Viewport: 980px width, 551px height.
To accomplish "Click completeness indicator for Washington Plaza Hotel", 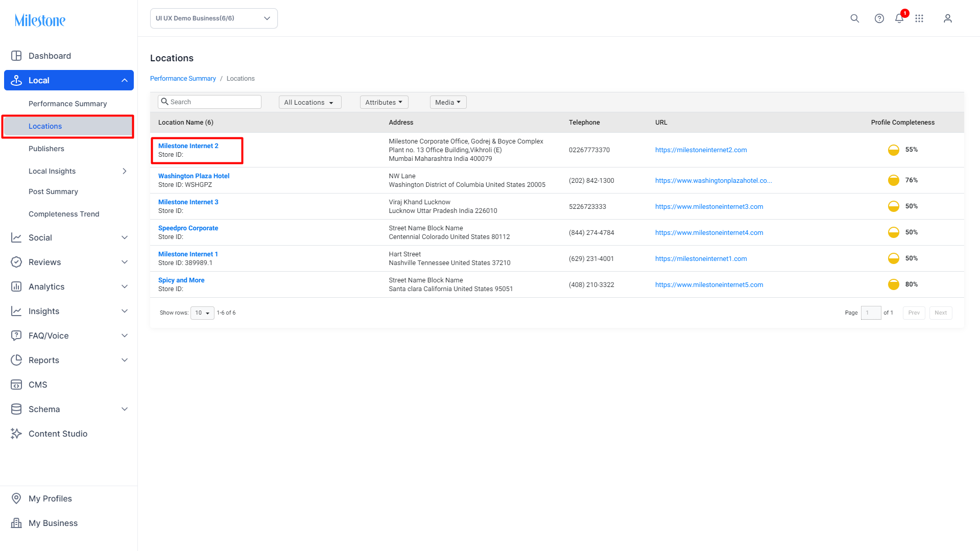I will [x=893, y=180].
